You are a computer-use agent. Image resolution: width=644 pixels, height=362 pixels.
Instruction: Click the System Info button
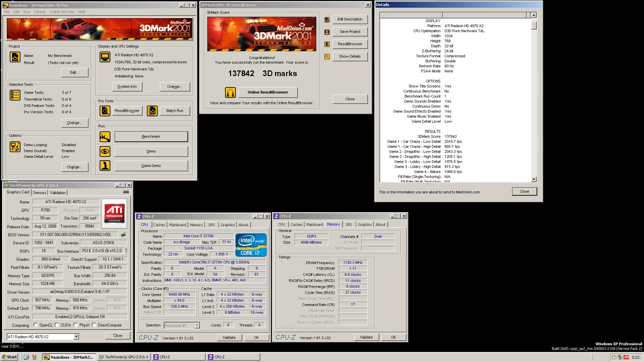[127, 86]
